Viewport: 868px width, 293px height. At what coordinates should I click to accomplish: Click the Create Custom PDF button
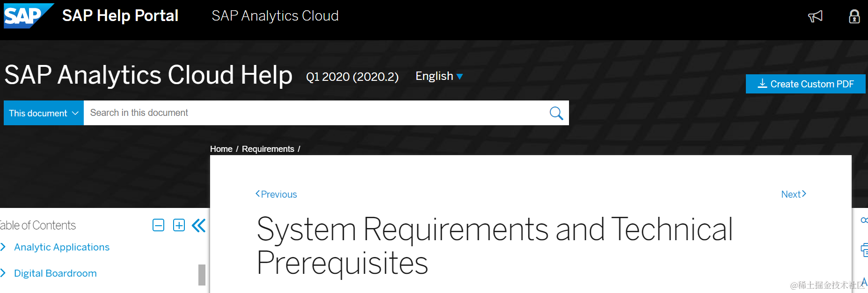click(x=805, y=84)
